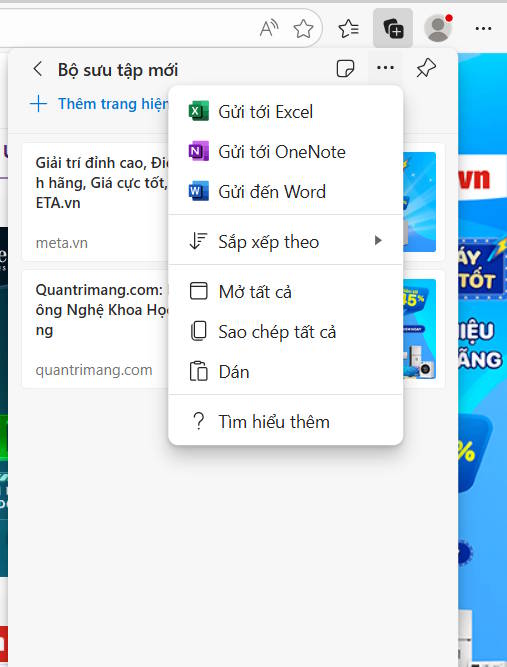Click the meta.vn card thumbnail

tap(419, 202)
